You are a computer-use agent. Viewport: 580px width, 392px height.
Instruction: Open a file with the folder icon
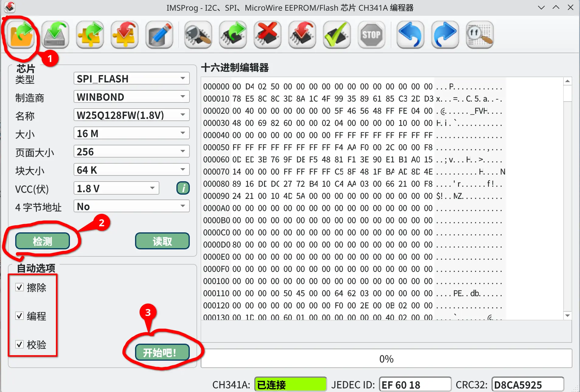(x=21, y=35)
